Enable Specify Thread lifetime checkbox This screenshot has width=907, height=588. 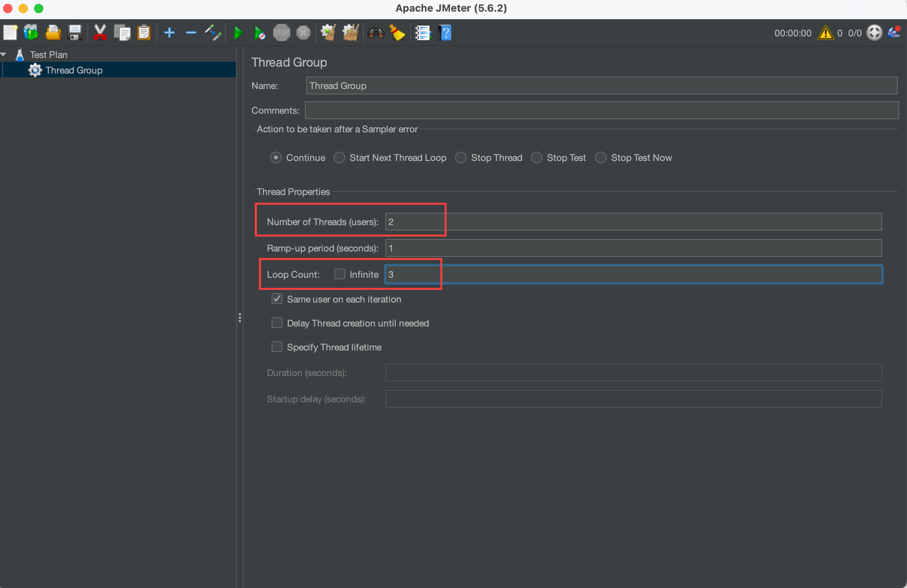click(x=277, y=347)
